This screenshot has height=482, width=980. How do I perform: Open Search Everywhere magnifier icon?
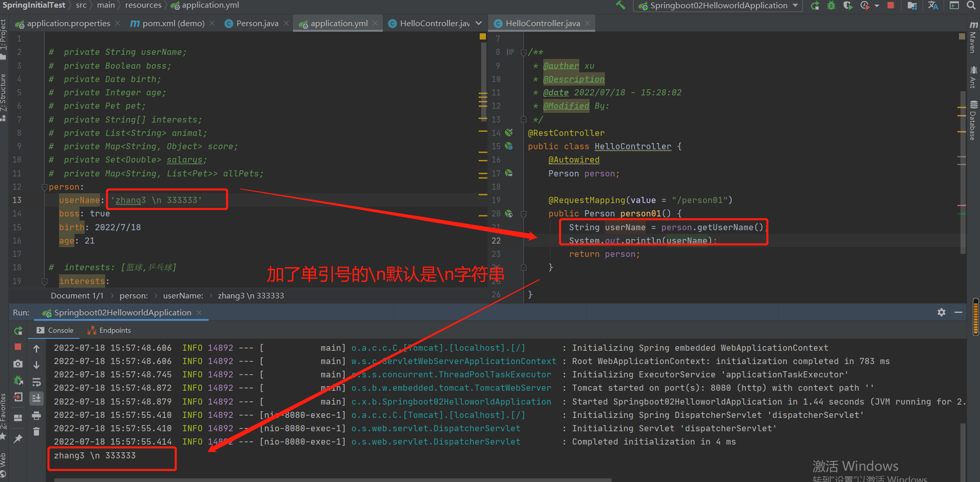(971, 6)
